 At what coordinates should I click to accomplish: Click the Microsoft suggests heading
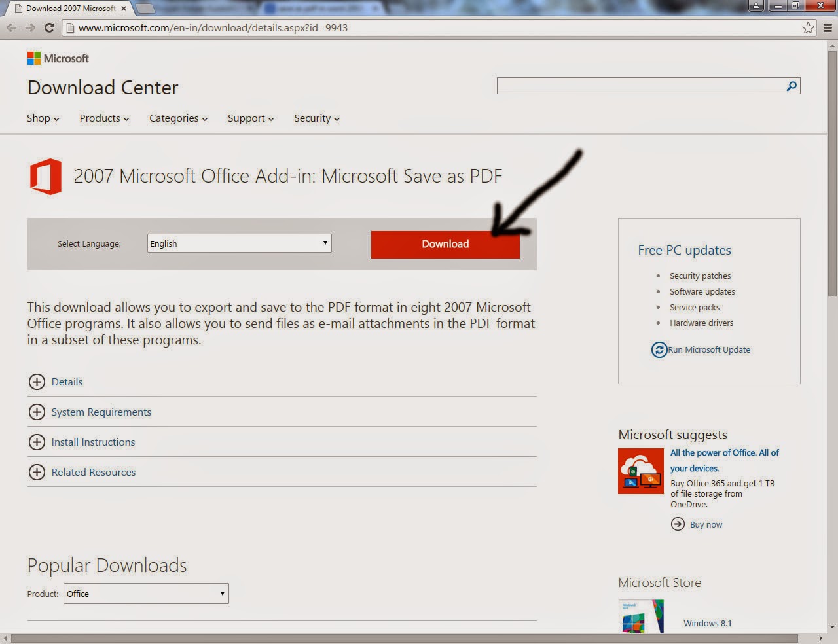point(672,435)
